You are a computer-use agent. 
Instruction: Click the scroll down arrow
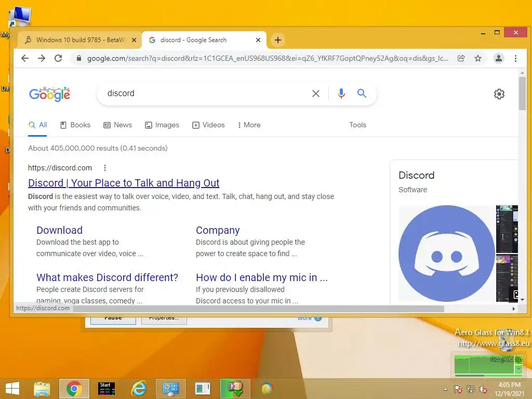coord(522,300)
